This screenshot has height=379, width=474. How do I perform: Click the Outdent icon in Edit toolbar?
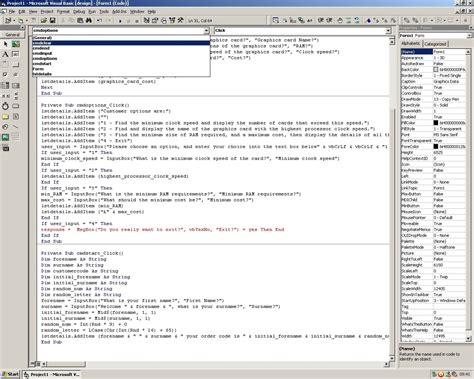329,21
